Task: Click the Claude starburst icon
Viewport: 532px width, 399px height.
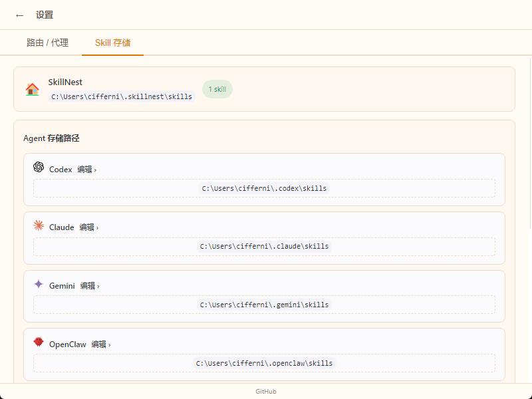Action: pos(39,225)
